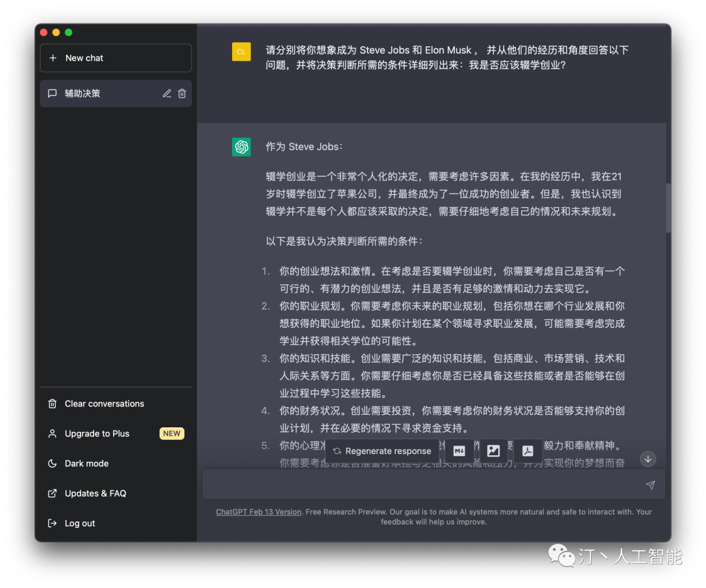Delete the 辅助决策 chat via the trash icon
This screenshot has height=588, width=706.
182,93
